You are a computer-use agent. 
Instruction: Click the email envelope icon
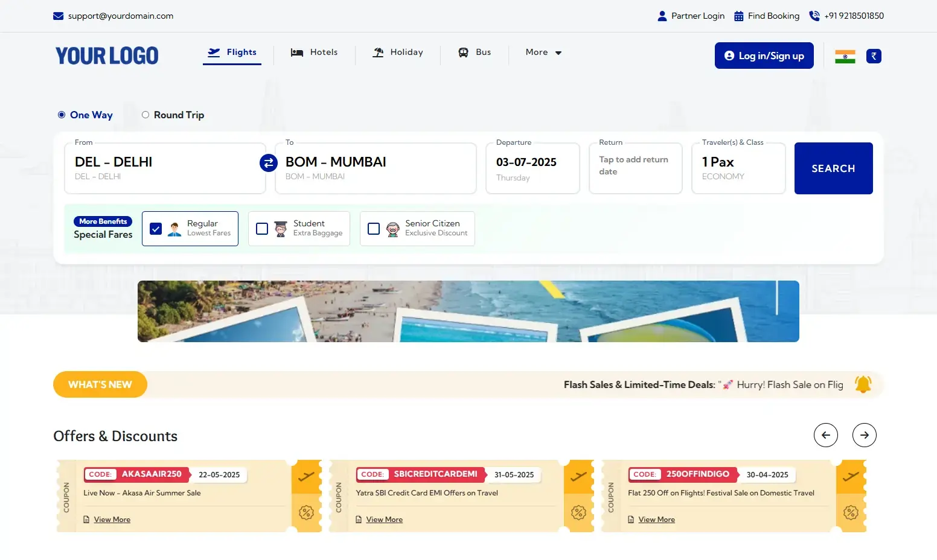(58, 16)
